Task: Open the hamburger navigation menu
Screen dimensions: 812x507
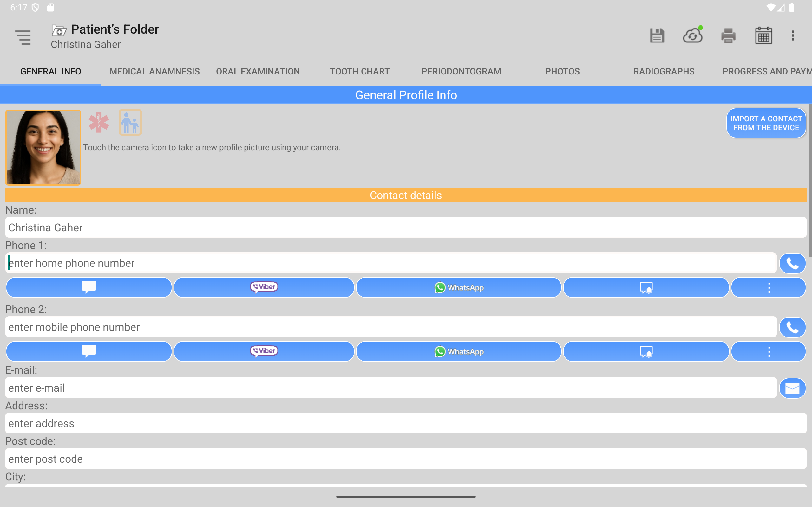Action: (x=23, y=37)
